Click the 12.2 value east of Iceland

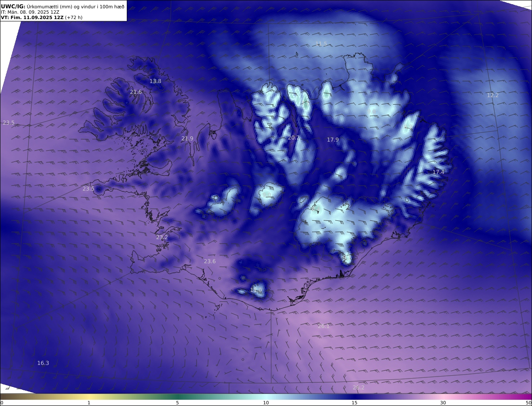pyautogui.click(x=493, y=95)
